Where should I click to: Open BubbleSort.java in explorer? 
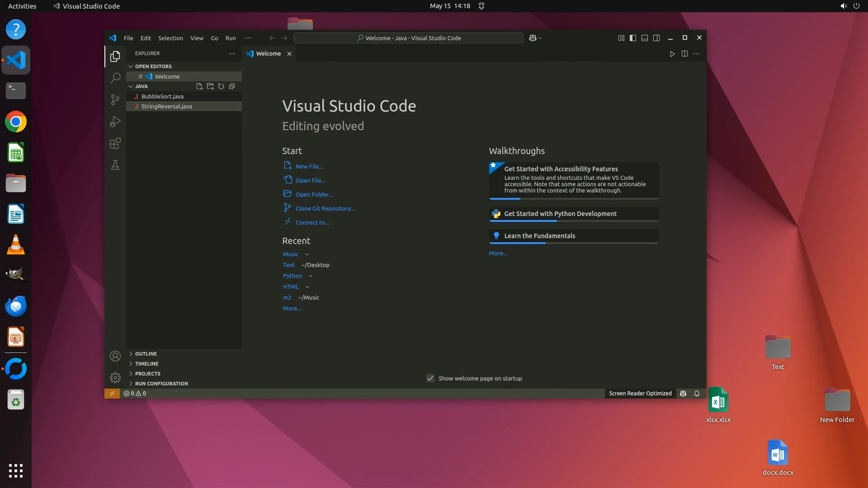tap(162, 96)
